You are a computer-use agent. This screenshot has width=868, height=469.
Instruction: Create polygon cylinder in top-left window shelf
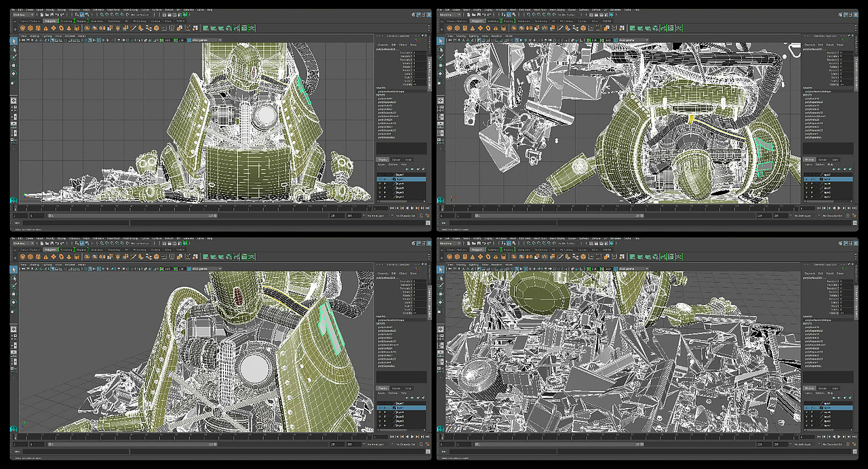tap(38, 28)
